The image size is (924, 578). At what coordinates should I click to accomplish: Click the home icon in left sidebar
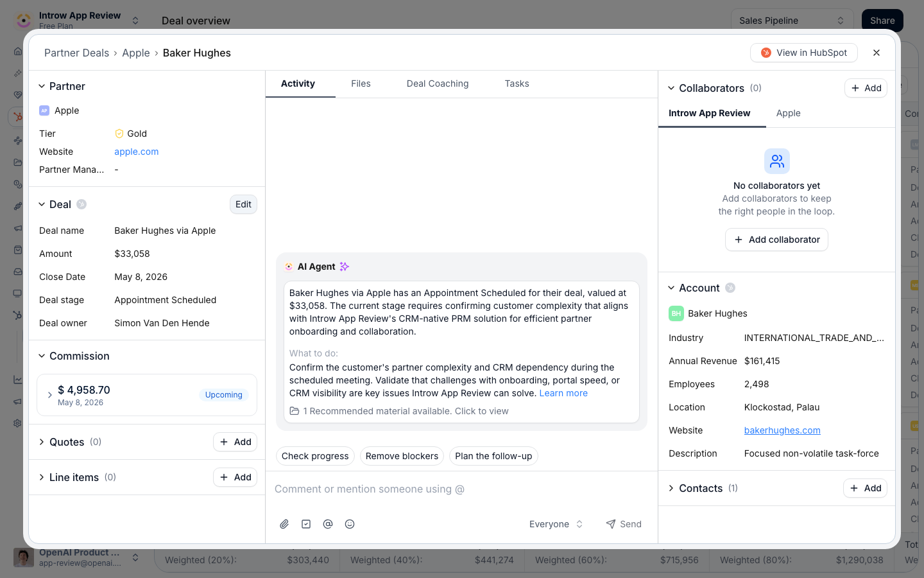[x=18, y=51]
